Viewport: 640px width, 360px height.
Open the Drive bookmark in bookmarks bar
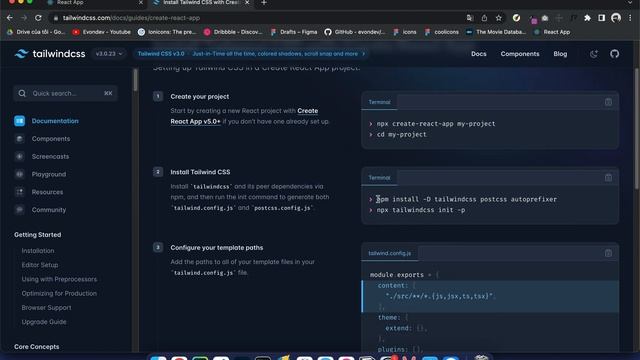point(36,32)
